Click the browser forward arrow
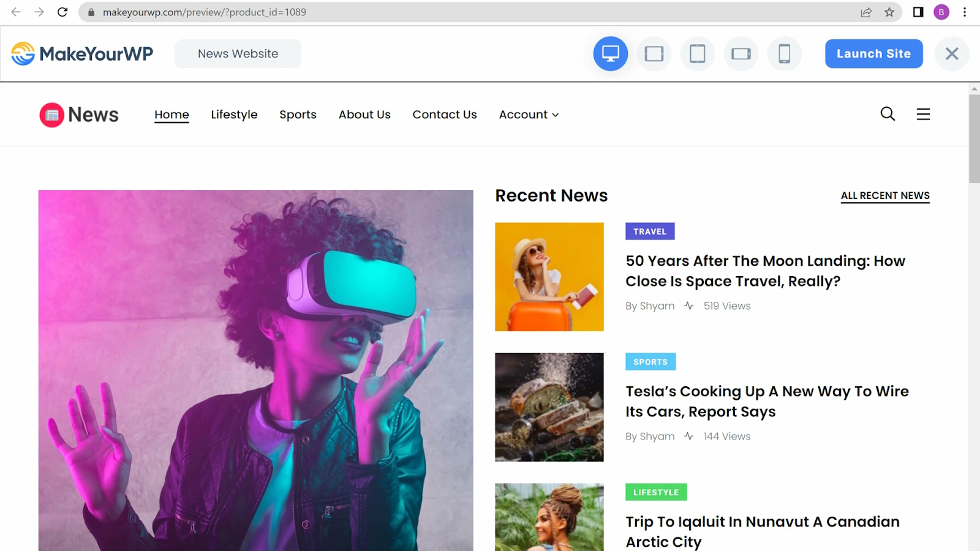The image size is (980, 551). tap(39, 12)
